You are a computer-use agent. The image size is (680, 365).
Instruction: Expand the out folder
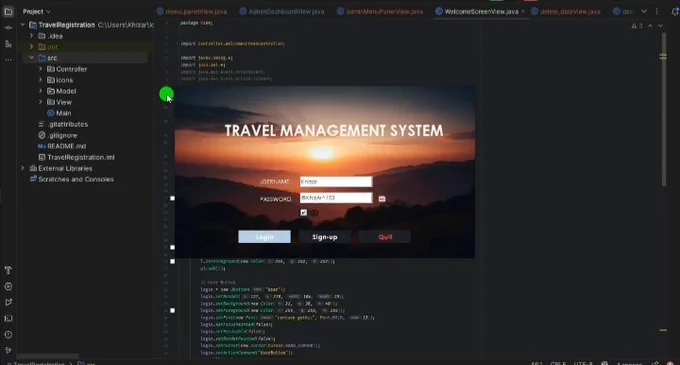[32, 47]
